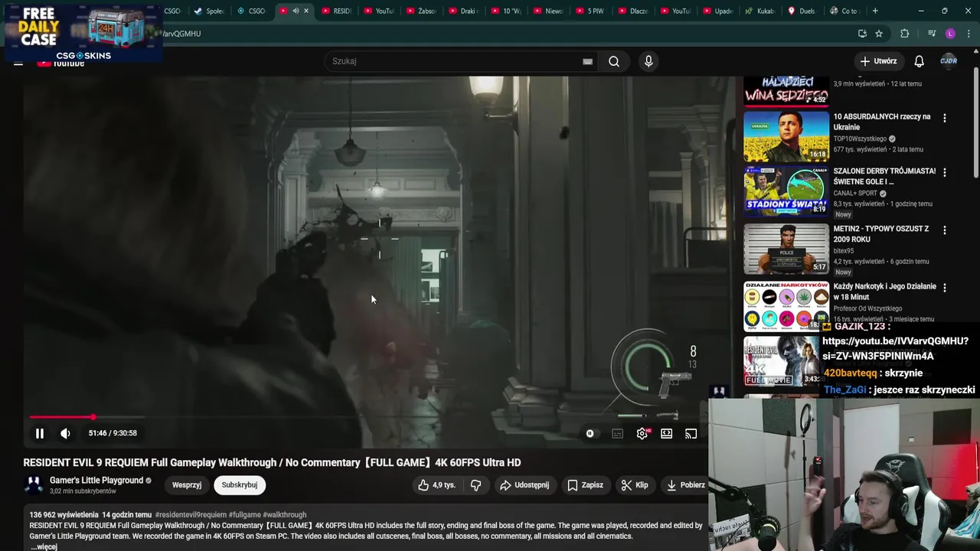This screenshot has width=980, height=551.
Task: Click the CANAL+ SPORT channel name
Action: pyautogui.click(x=855, y=194)
